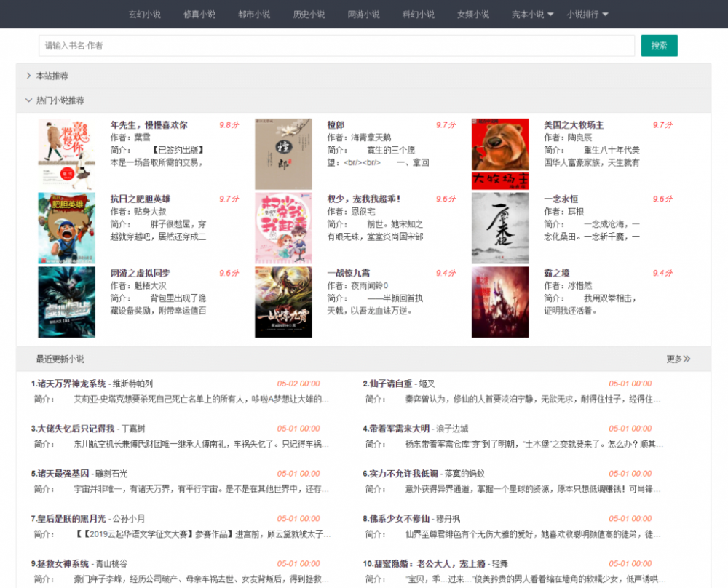Open 2.仙子请自重 novel

click(x=387, y=384)
